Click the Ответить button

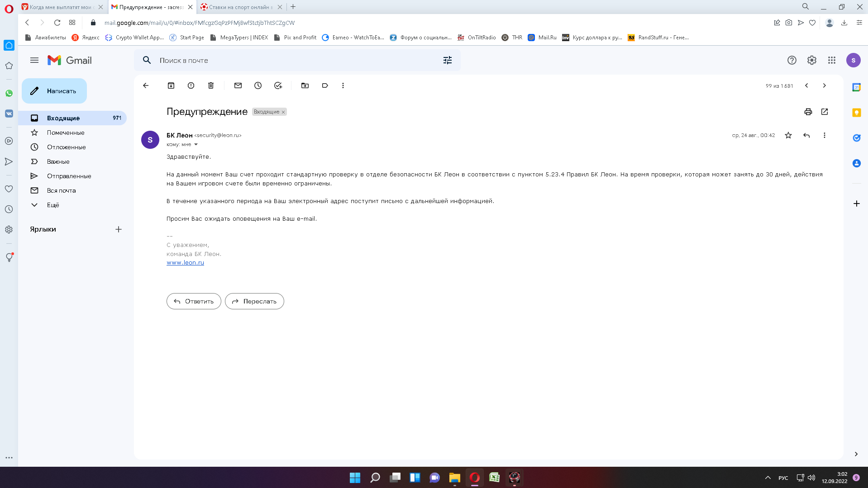click(194, 301)
